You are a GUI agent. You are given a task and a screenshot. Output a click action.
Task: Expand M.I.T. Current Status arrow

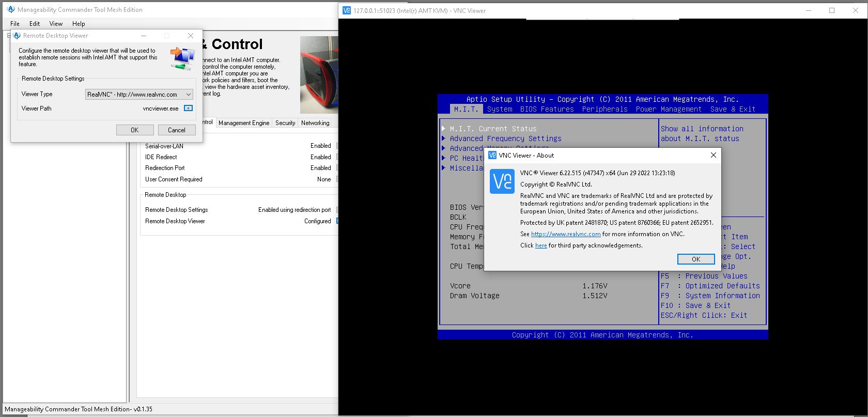point(444,128)
